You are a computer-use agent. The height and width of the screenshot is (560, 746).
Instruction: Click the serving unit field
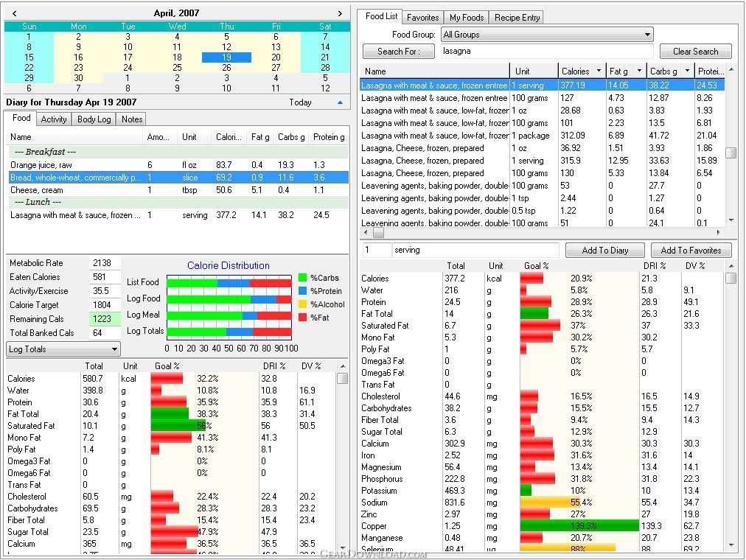pyautogui.click(x=475, y=250)
